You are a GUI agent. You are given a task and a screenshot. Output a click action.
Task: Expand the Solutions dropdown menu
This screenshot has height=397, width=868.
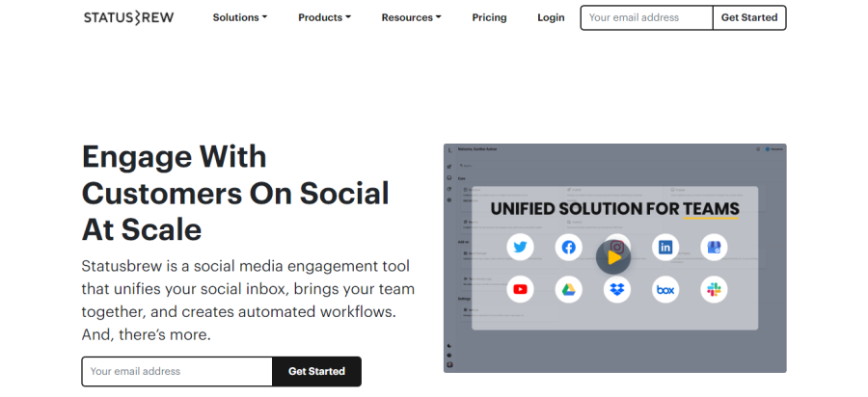click(240, 17)
